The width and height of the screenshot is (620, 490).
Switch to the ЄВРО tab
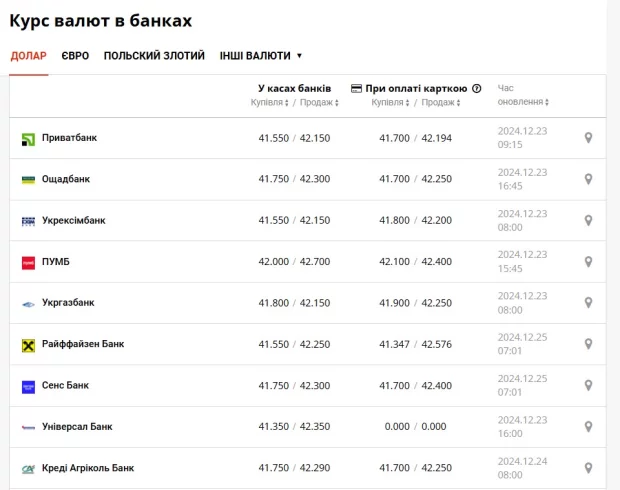tap(75, 56)
